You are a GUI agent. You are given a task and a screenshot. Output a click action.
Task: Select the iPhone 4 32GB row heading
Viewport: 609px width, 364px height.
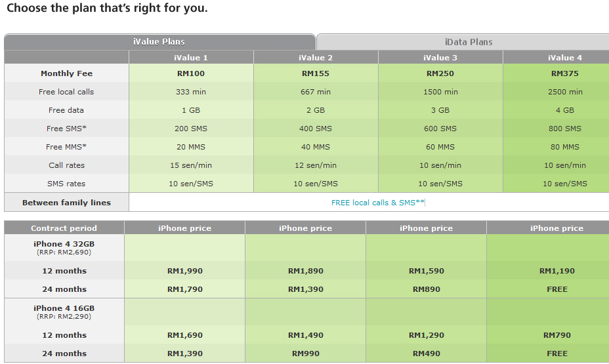click(x=64, y=247)
